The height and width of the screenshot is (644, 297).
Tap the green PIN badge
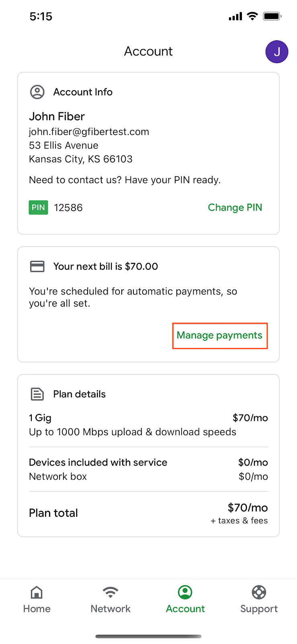pyautogui.click(x=38, y=207)
